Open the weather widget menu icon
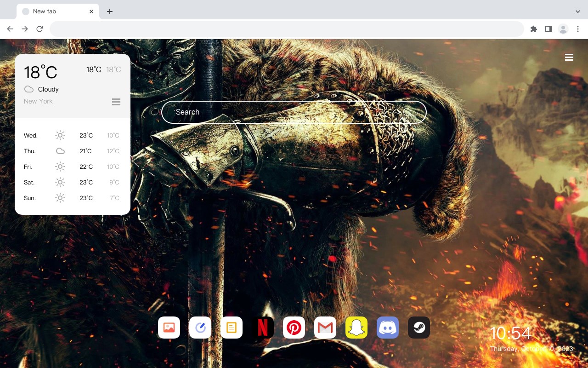The image size is (588, 368). click(x=116, y=102)
